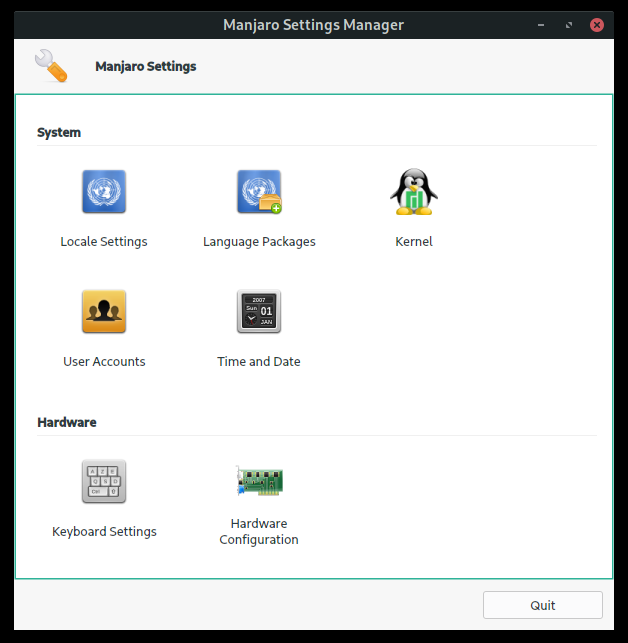Image resolution: width=628 pixels, height=643 pixels.
Task: Click the "Hardware" section heading
Action: (x=67, y=422)
